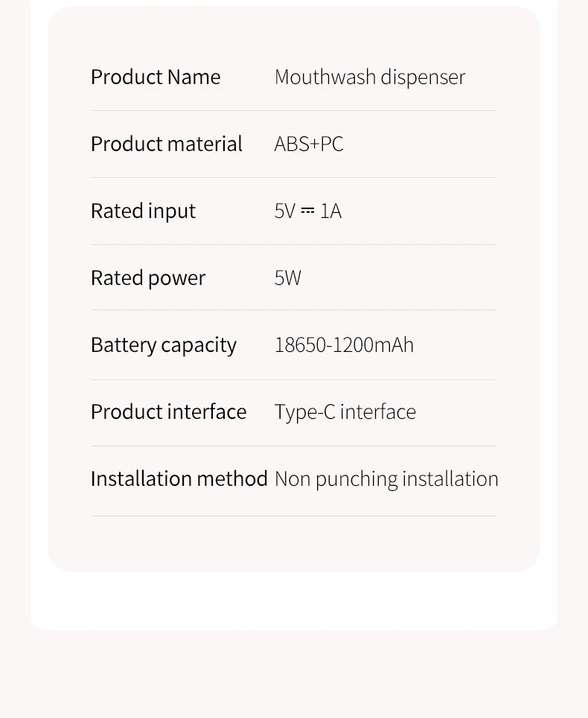Viewport: 588px width, 718px height.
Task: Click the direct current symbol between 5V and 1A
Action: (x=307, y=211)
